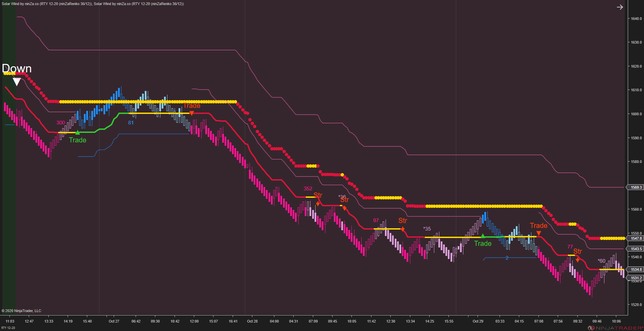This screenshot has height=331, width=644.
Task: Click the Oct 28 date label on time axis
Action: tap(252, 321)
